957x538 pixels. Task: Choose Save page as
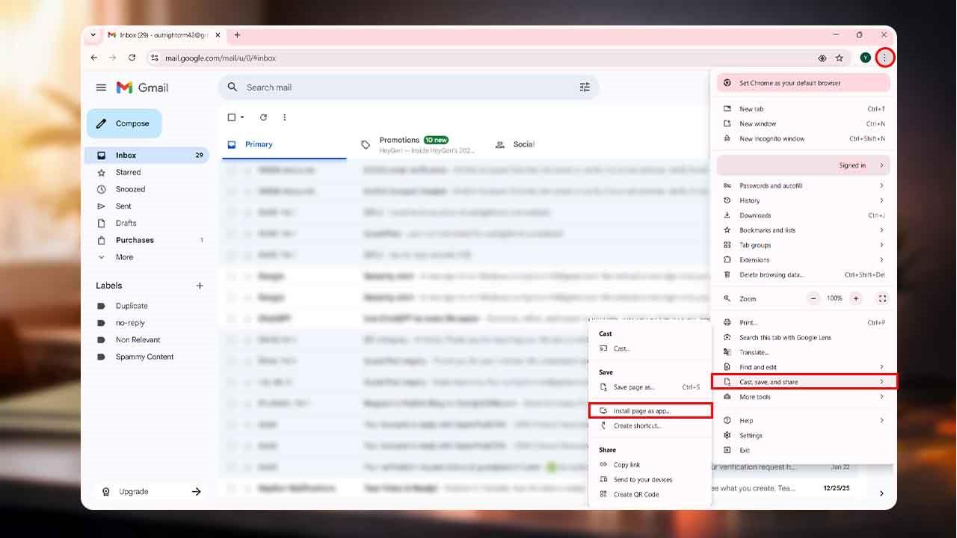click(650, 387)
